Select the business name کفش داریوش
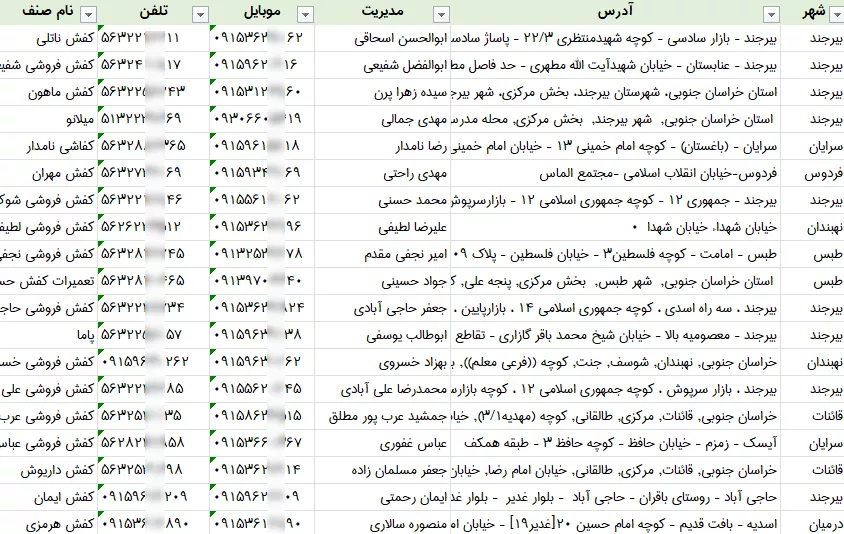This screenshot has height=534, width=844. [48, 470]
